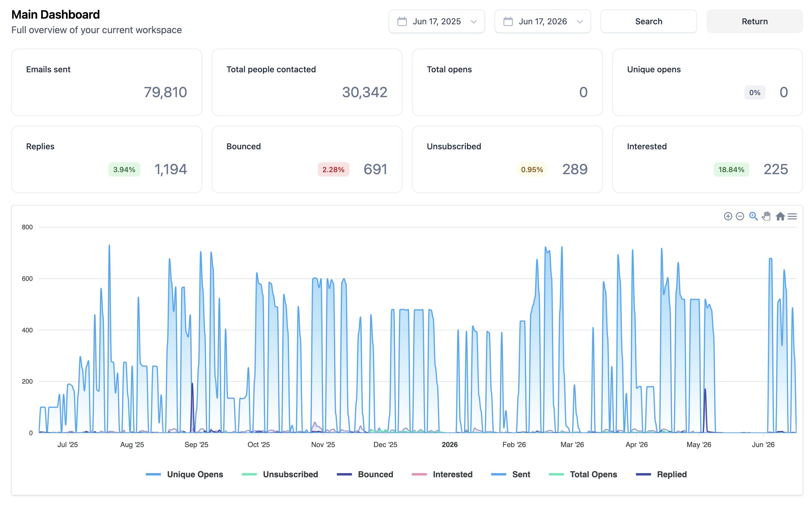812x506 pixels.
Task: Click the Main Dashboard heading
Action: coord(55,15)
